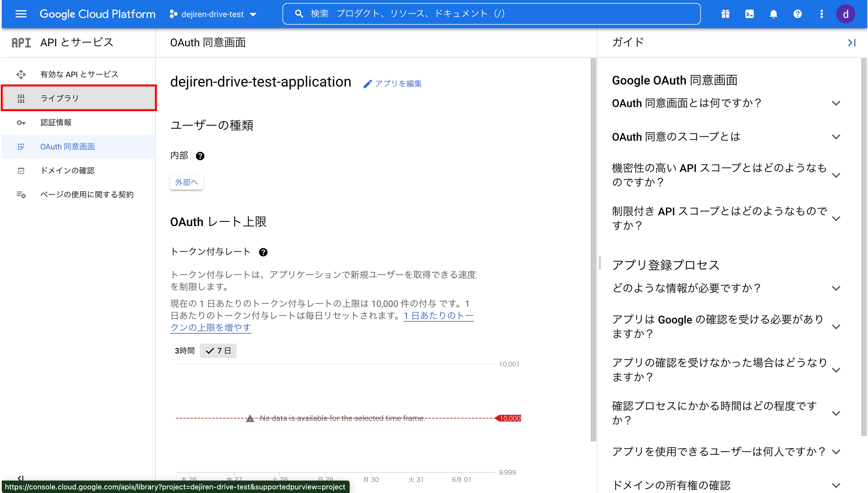Show help for トークン付与レート

[x=263, y=252]
